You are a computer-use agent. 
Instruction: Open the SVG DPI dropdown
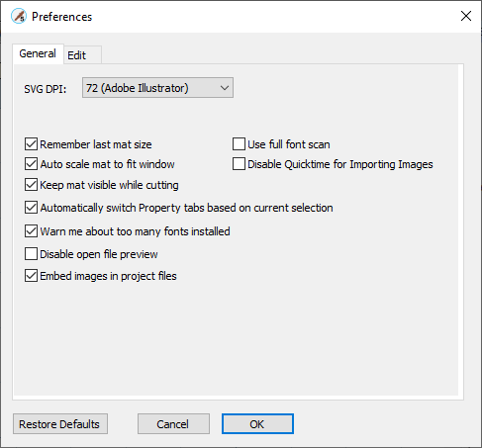pos(157,88)
